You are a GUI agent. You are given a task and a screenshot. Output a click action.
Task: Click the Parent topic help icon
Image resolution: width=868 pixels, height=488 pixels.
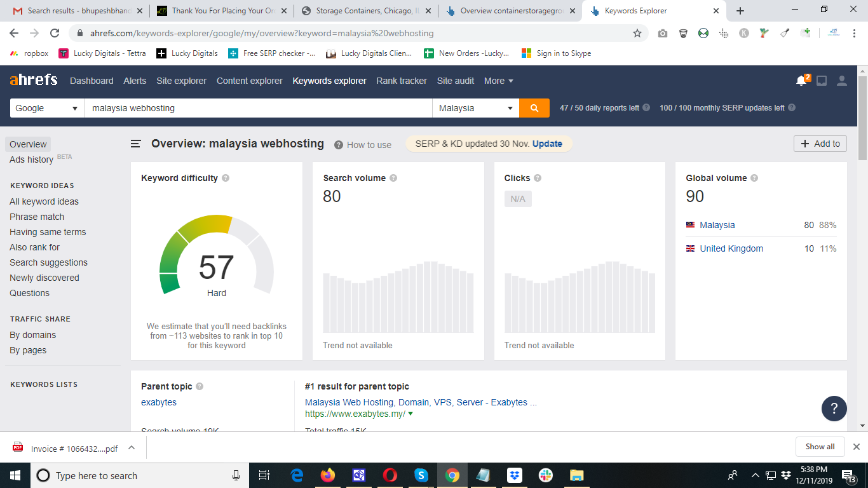(x=200, y=386)
